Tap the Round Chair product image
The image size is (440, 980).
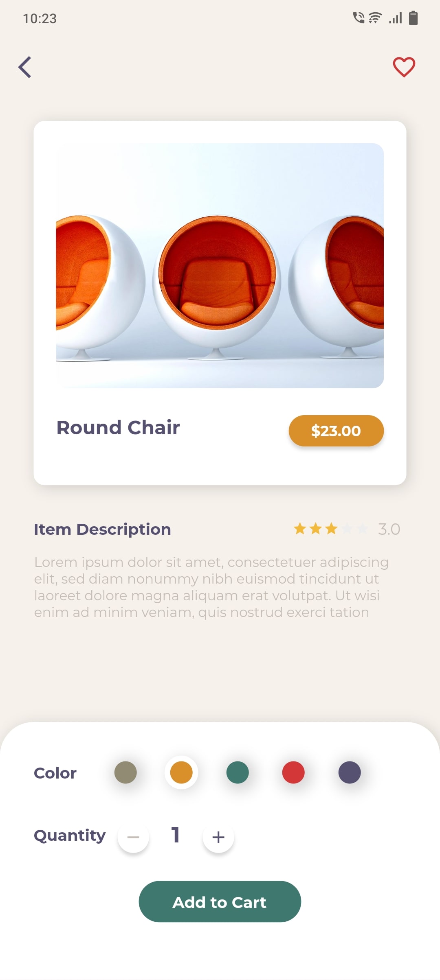pos(220,266)
